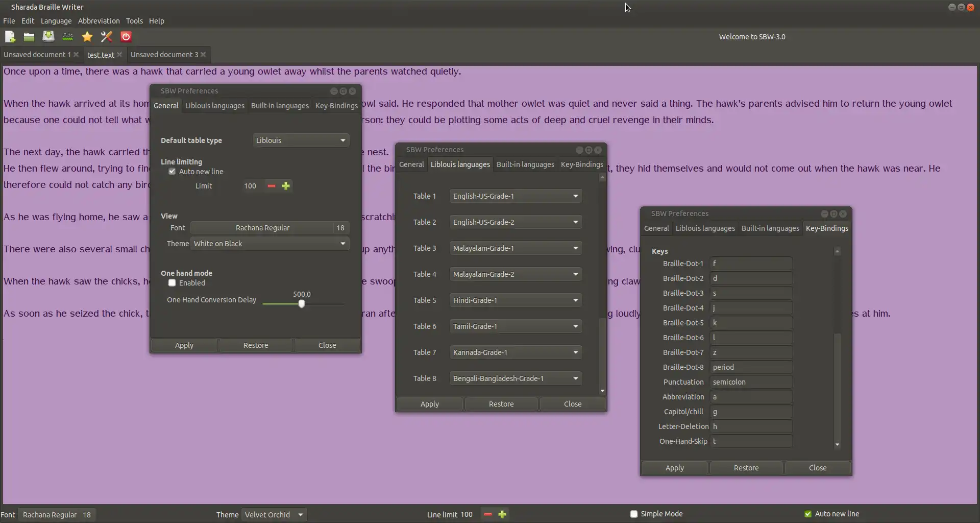The height and width of the screenshot is (523, 980).
Task: Decrease Limit with red minus in General preferences
Action: coord(272,186)
